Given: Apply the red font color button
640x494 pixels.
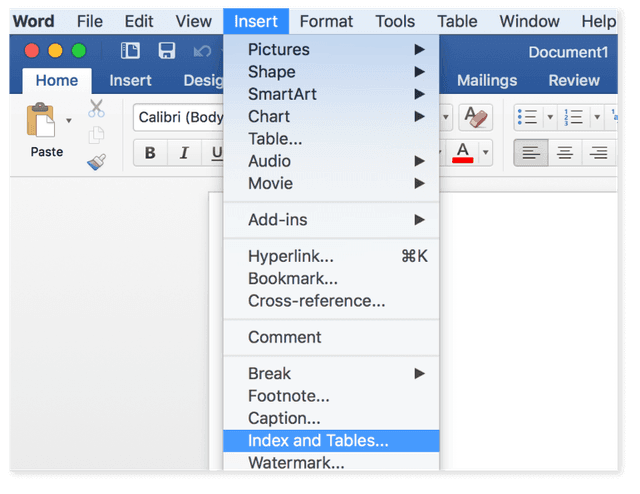Looking at the screenshot, I should [x=462, y=153].
